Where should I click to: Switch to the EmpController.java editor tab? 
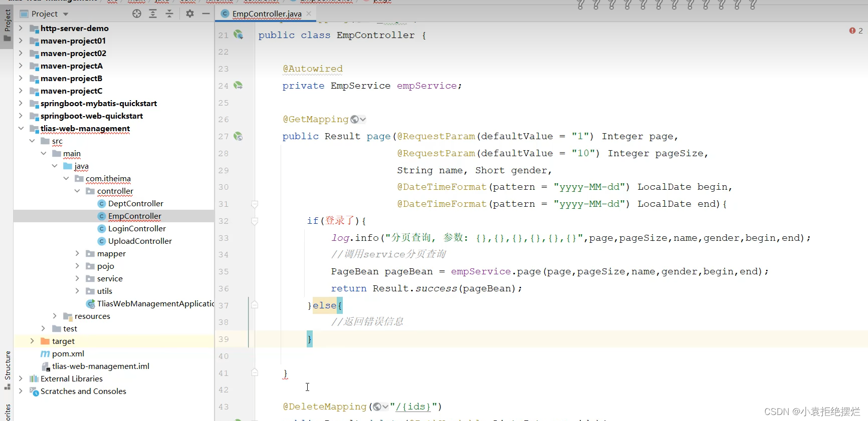click(x=267, y=14)
